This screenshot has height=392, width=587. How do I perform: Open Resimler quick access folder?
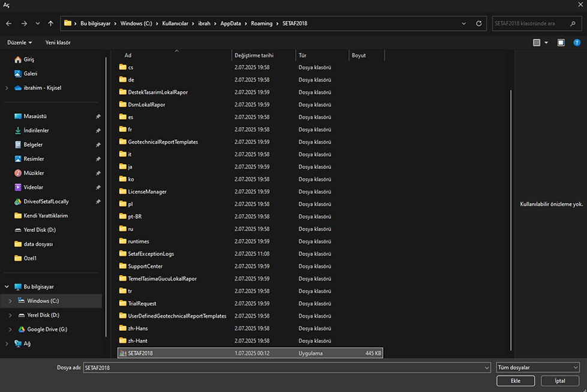pyautogui.click(x=34, y=159)
